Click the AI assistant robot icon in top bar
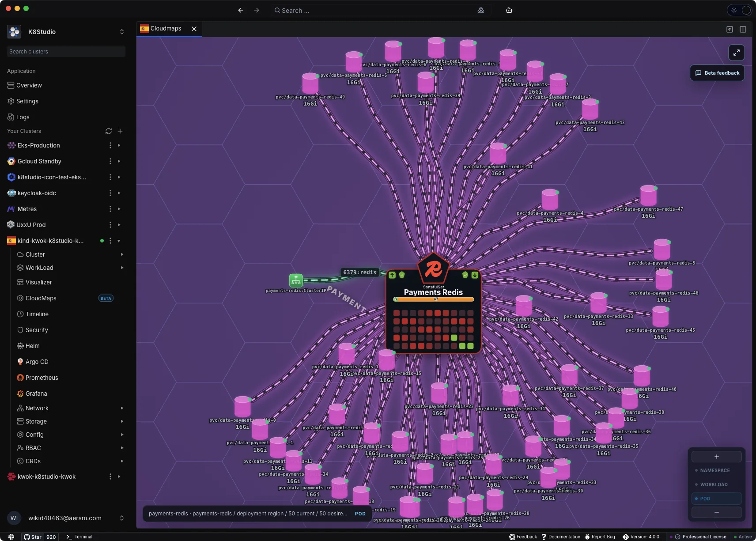Screen dimensions: 756x541 (509, 10)
